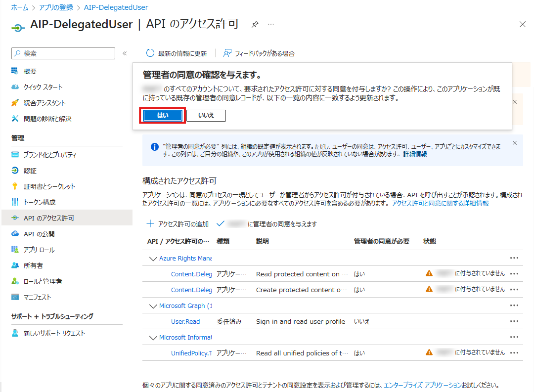This screenshot has height=392, width=534.
Task: Collapse the sidebar with the double chevron
Action: click(x=125, y=53)
